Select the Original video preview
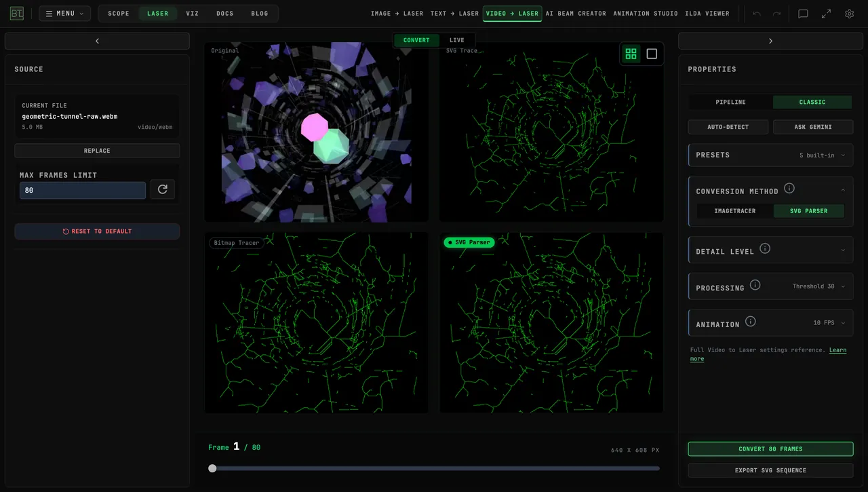Screen dimensions: 868x492 point(317,132)
